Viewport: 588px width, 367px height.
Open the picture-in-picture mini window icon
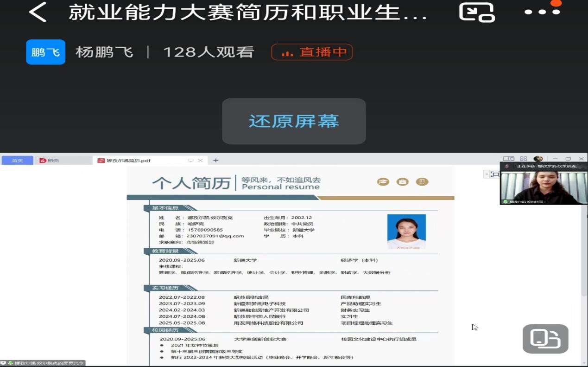click(x=476, y=12)
